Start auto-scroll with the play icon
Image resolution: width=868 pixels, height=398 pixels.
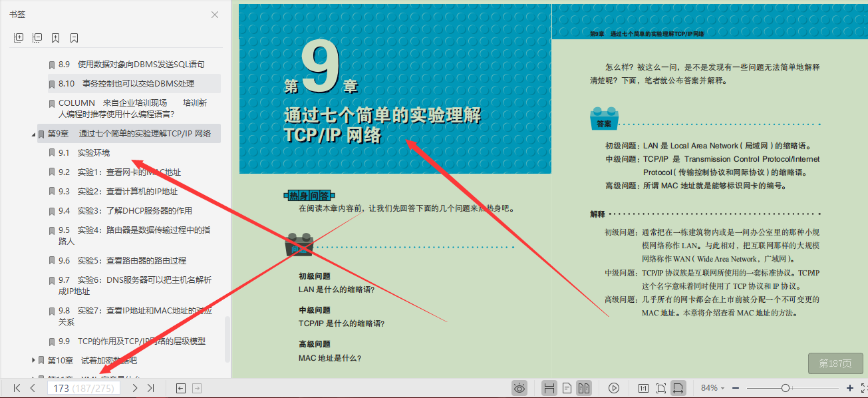pyautogui.click(x=614, y=387)
